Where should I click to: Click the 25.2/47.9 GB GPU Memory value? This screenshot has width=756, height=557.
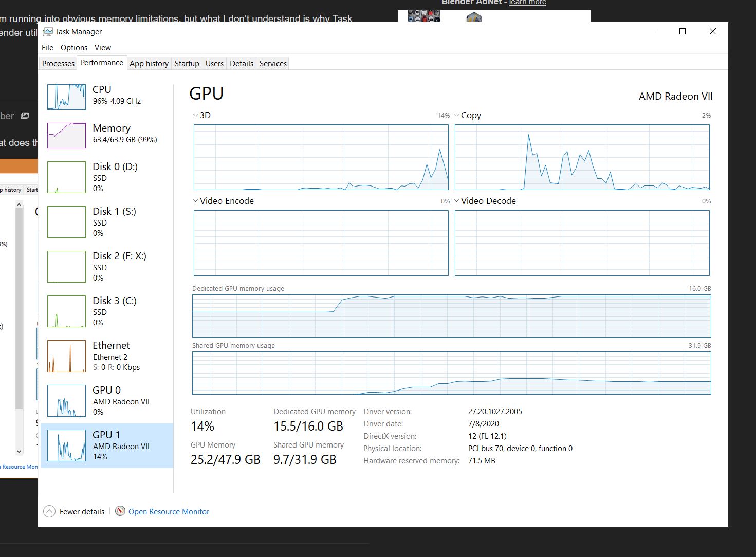226,459
